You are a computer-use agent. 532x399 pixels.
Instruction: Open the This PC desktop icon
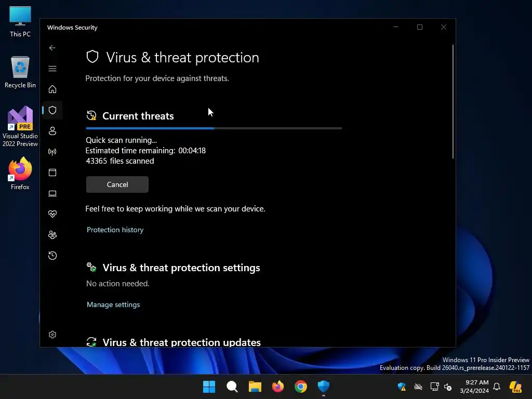(20, 21)
